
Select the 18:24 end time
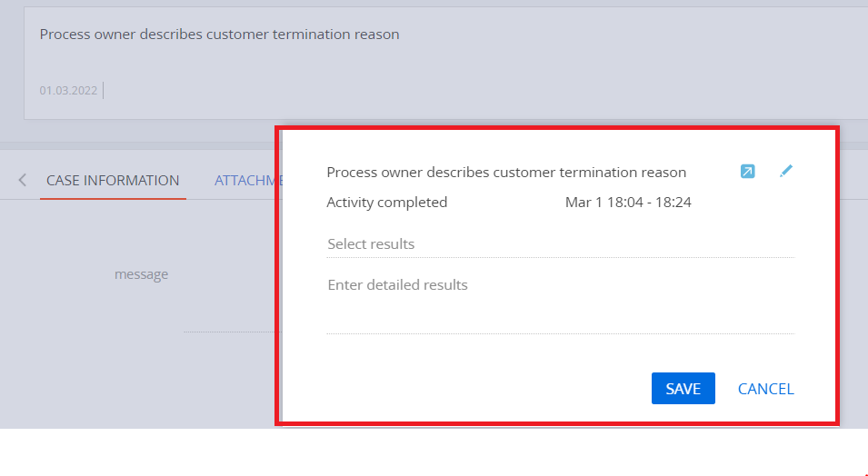tap(673, 203)
